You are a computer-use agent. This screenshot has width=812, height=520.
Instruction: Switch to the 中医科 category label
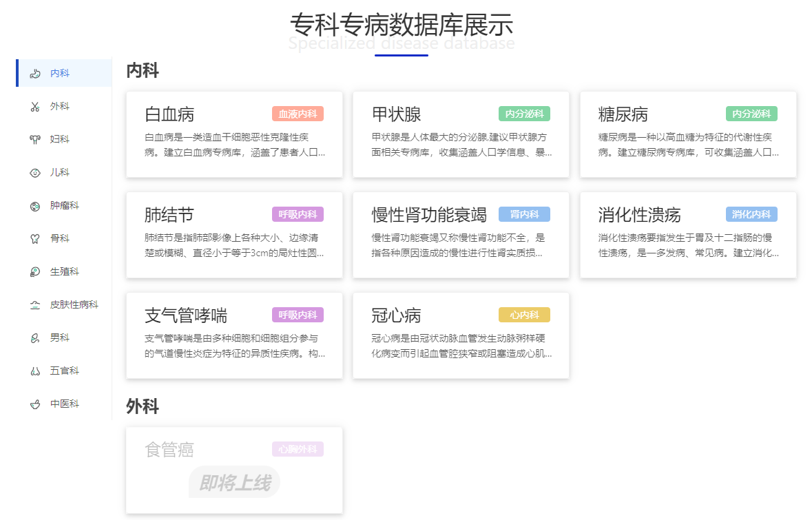[x=65, y=404]
